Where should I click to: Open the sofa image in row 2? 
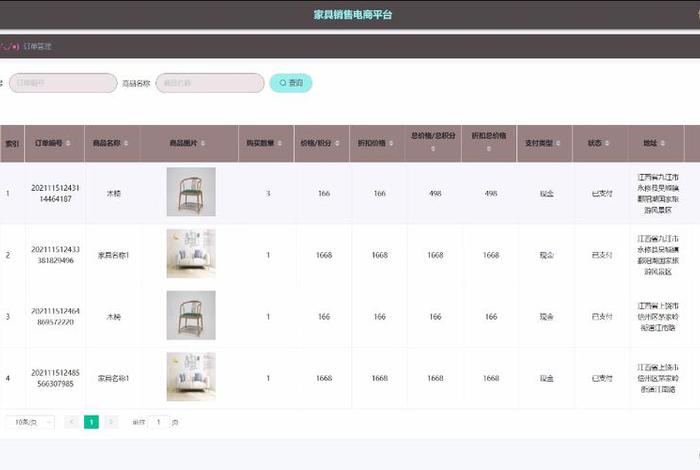coord(190,254)
